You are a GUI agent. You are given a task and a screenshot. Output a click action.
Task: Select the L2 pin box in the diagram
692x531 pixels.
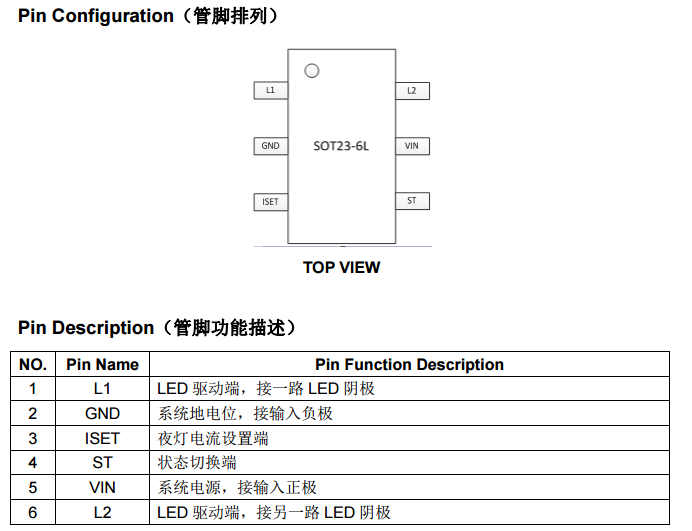(412, 91)
